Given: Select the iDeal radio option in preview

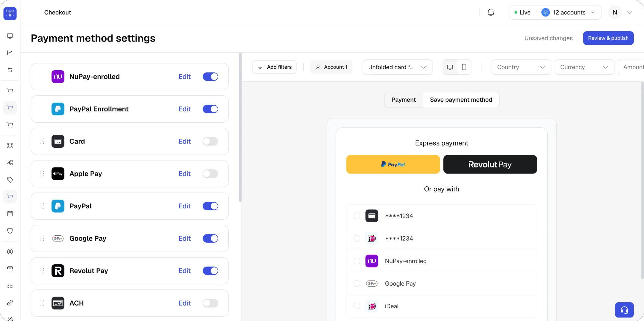Looking at the screenshot, I should click(x=357, y=306).
